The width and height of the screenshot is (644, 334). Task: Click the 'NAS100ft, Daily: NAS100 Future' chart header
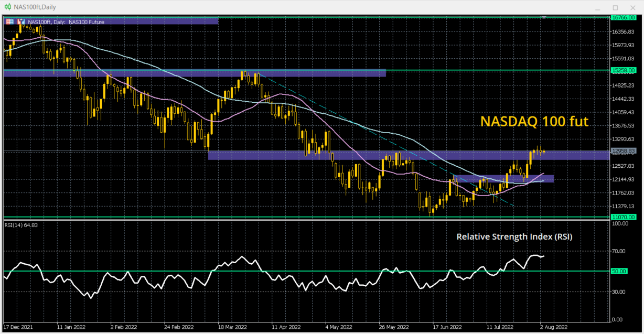pyautogui.click(x=66, y=21)
